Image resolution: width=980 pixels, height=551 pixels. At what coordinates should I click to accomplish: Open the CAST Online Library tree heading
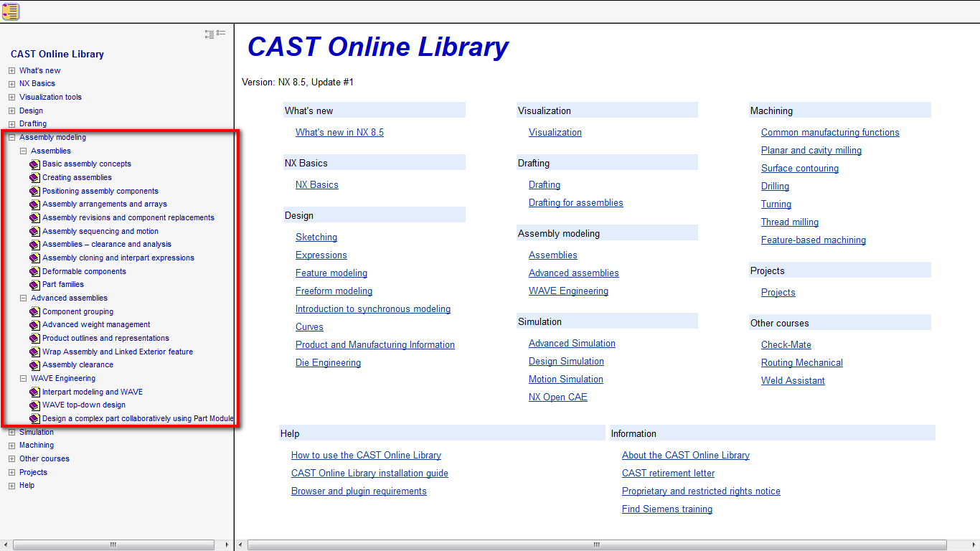pyautogui.click(x=57, y=54)
